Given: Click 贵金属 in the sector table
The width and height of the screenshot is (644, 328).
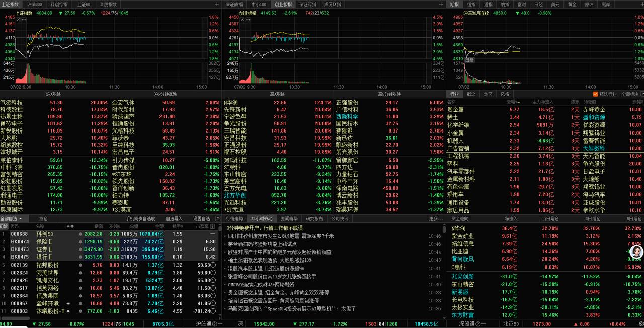Looking at the screenshot, I should tap(455, 109).
